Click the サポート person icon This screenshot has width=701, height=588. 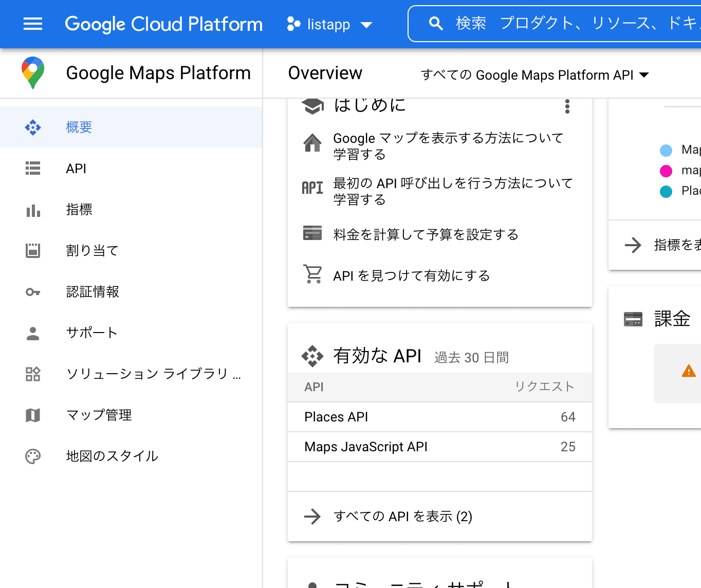[33, 334]
